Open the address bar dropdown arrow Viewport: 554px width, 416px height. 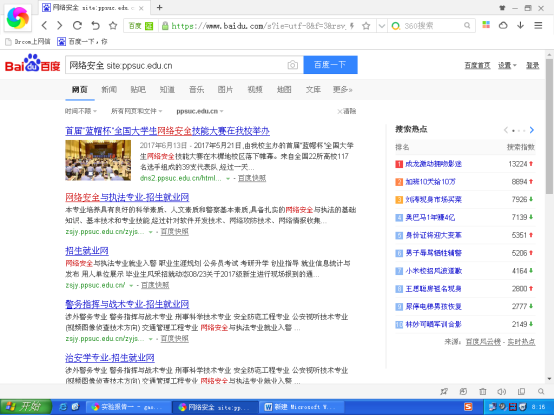point(382,26)
